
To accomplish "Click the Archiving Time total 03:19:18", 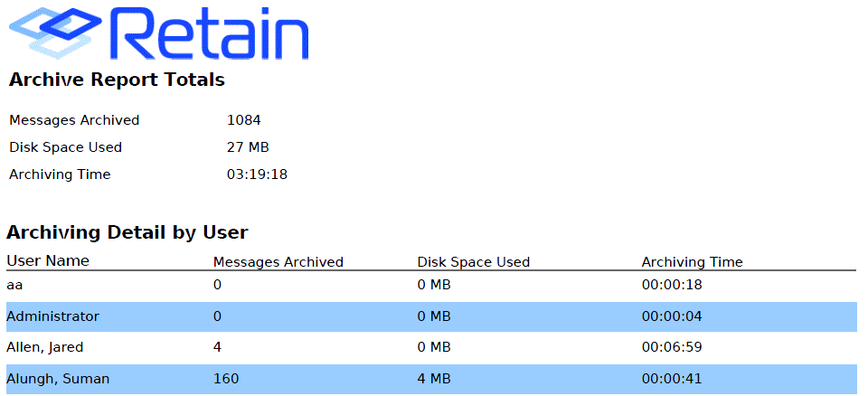I will coord(257,174).
